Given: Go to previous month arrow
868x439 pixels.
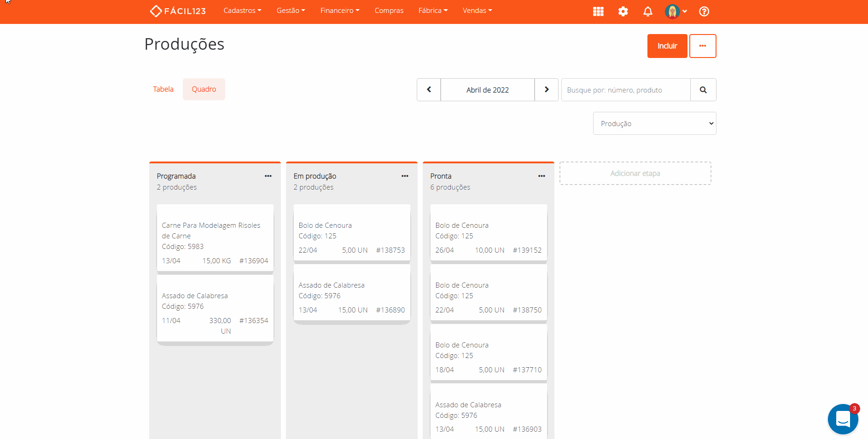Looking at the screenshot, I should click(x=429, y=90).
